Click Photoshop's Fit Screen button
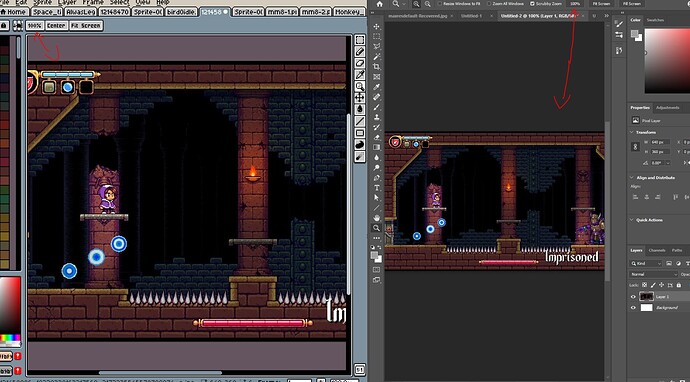Viewport: 690px width, 382px height. 602,4
